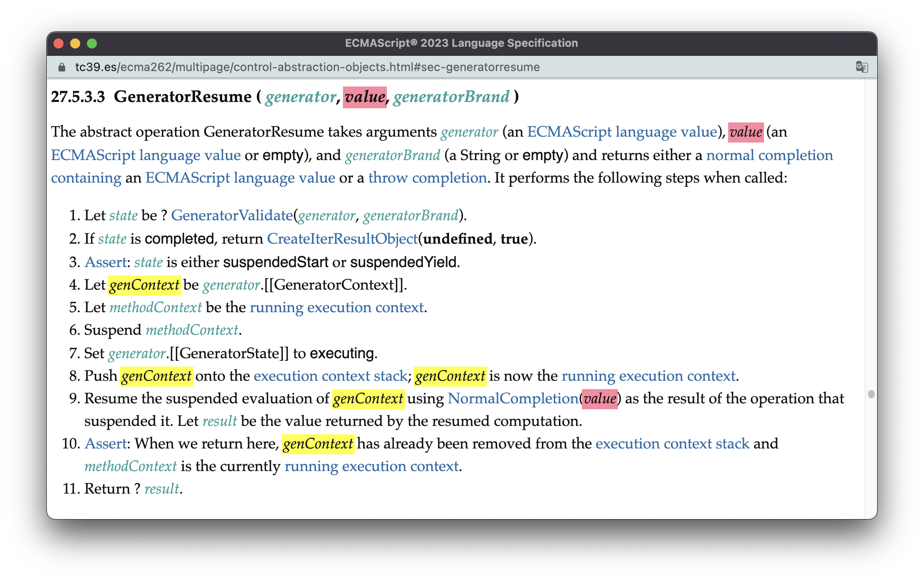This screenshot has height=581, width=924.
Task: Click 'methodContext' variable in step 6
Action: click(x=192, y=330)
